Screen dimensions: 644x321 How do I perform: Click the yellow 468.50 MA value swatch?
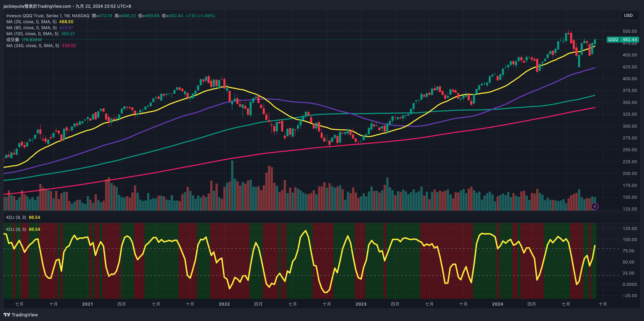click(x=66, y=22)
